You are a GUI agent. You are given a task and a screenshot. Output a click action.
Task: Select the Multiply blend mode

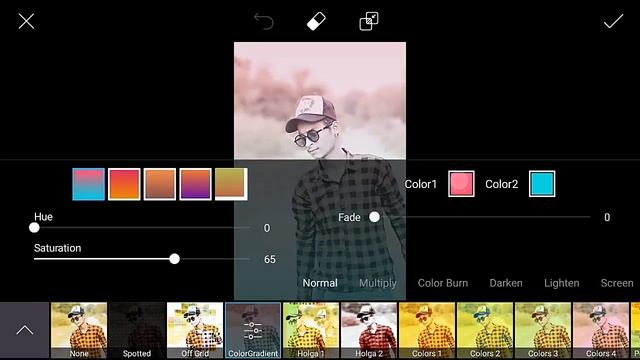coord(378,283)
